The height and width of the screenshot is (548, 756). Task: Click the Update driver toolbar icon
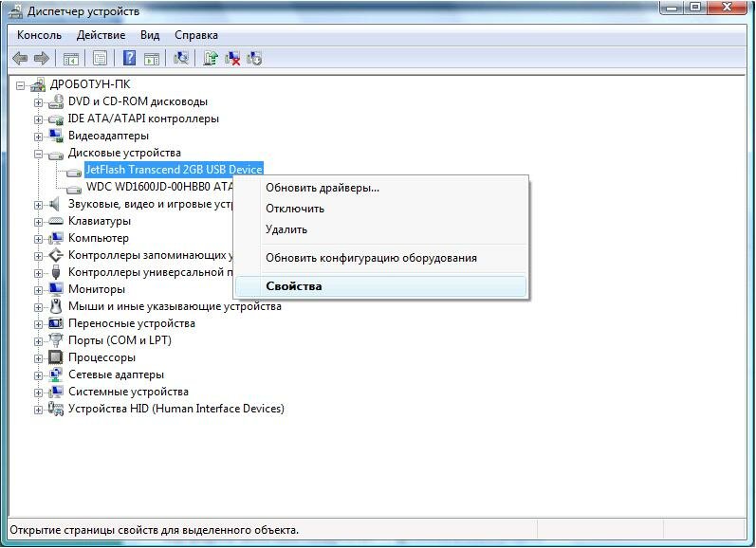pos(211,59)
